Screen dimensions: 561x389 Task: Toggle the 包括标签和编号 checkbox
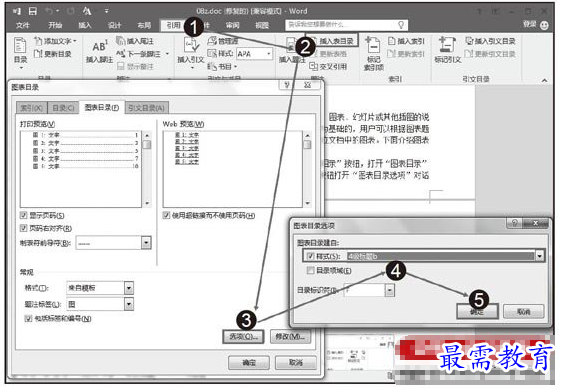(x=28, y=319)
